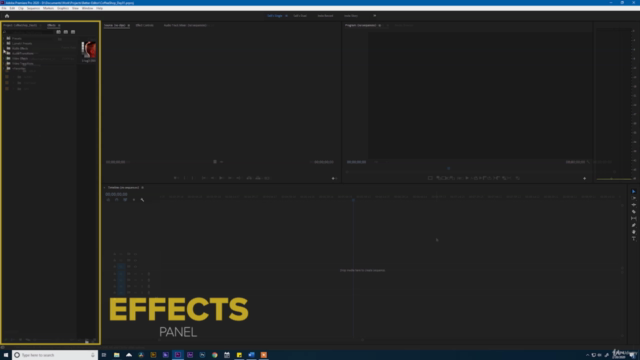Select the Selection tool in Tools panel
This screenshot has height=360, width=640.
(633, 191)
